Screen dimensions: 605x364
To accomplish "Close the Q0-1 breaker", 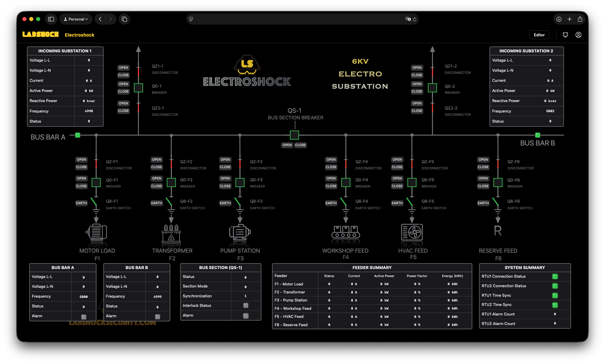I will tap(123, 91).
